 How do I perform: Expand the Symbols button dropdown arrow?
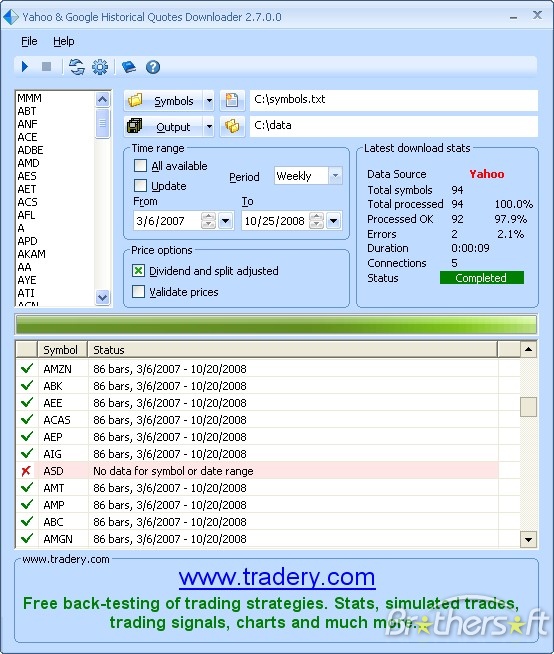click(x=209, y=101)
